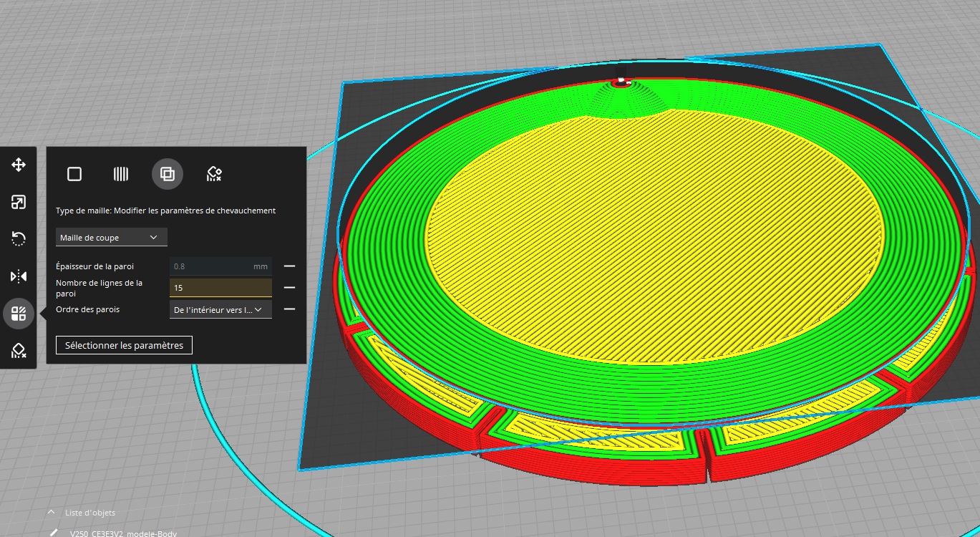Set mesh type to normal model
The height and width of the screenshot is (537, 980).
74,174
